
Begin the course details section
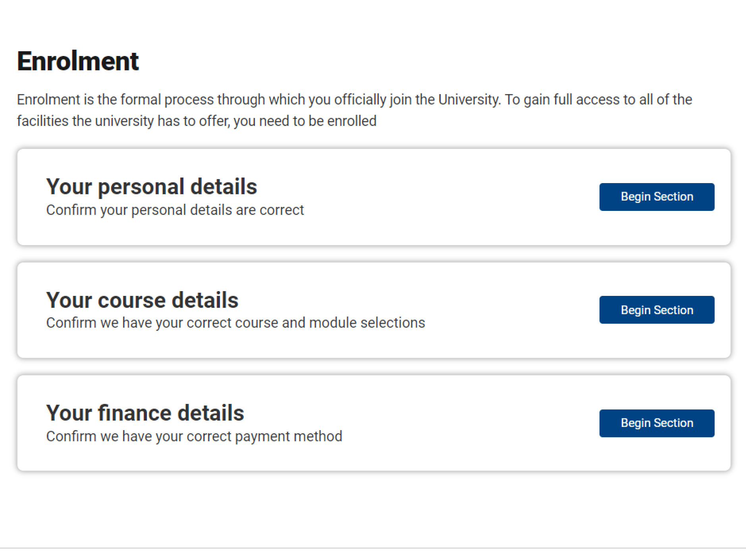pyautogui.click(x=657, y=310)
